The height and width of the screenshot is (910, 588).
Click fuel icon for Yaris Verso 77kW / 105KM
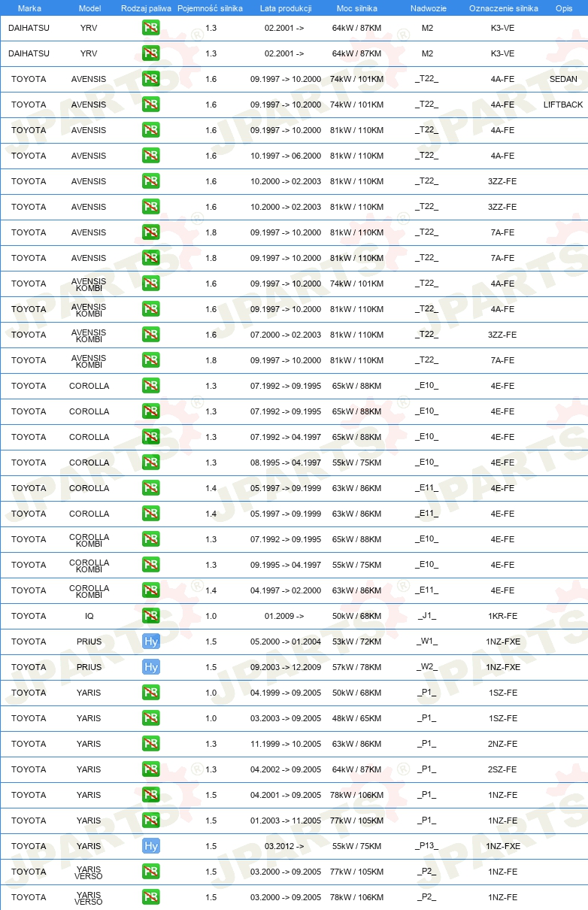pyautogui.click(x=151, y=872)
